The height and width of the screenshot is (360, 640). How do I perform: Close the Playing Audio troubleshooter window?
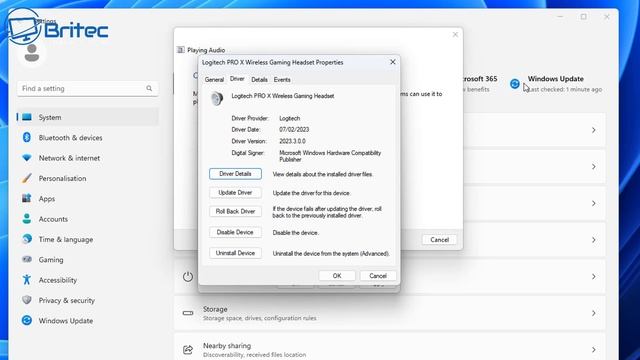point(455,35)
